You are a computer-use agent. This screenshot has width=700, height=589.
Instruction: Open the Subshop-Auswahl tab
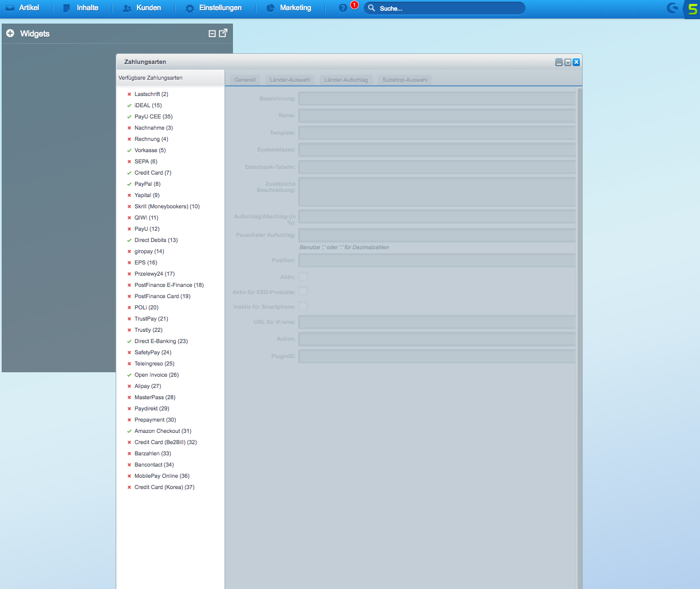pos(405,80)
